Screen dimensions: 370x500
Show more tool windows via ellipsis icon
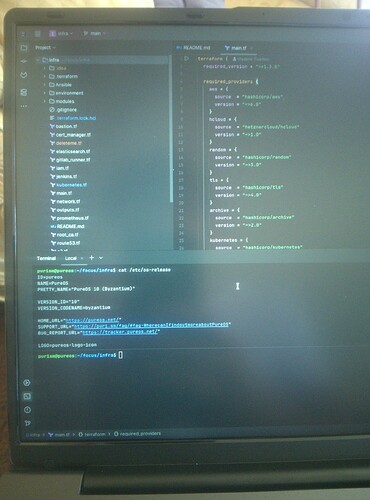[x=24, y=106]
